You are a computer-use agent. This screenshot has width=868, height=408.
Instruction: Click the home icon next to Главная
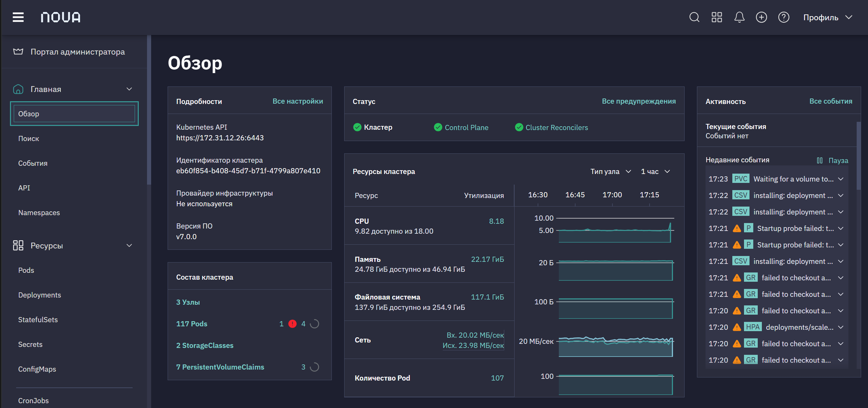coord(18,89)
